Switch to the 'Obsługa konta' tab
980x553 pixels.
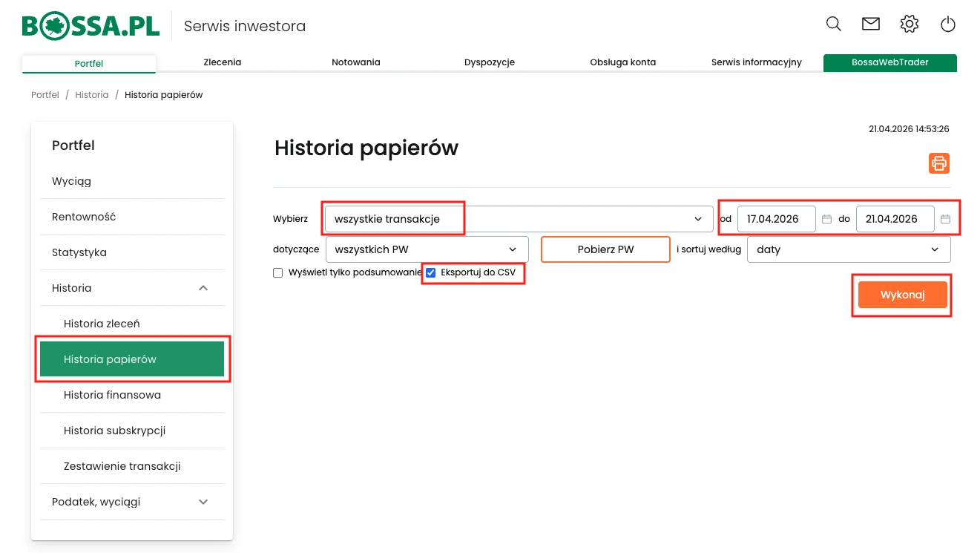point(623,62)
